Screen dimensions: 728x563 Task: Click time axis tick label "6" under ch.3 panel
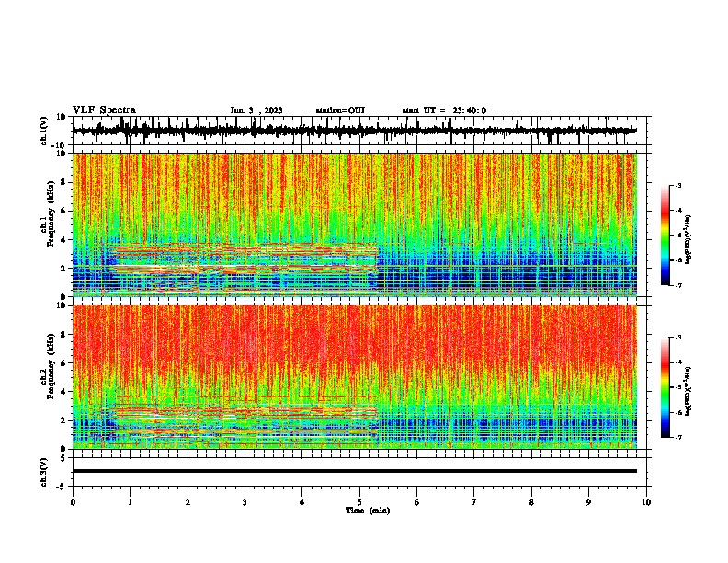click(x=416, y=502)
